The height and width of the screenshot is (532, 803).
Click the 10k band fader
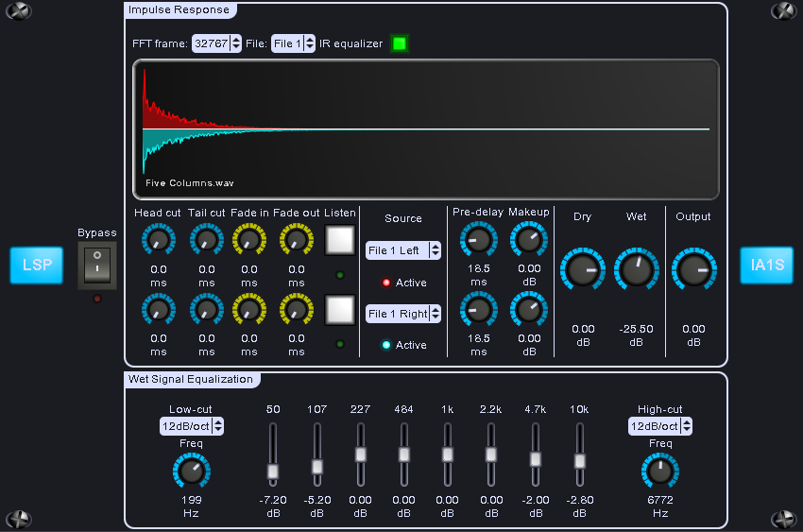[x=579, y=461]
